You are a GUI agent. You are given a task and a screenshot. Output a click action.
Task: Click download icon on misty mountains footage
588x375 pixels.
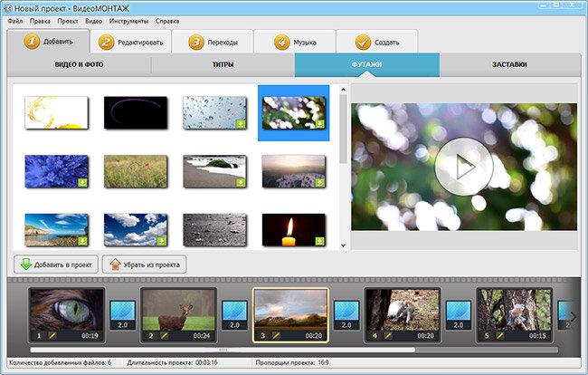point(319,182)
